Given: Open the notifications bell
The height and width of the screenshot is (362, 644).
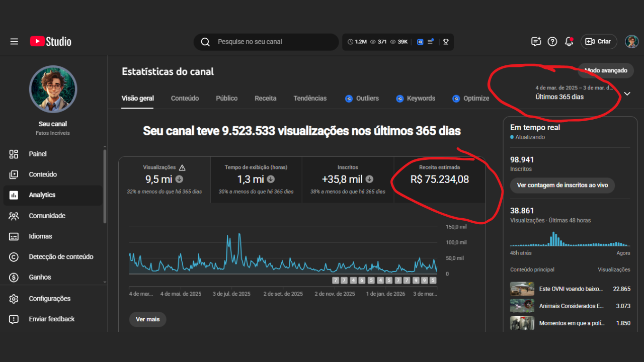Looking at the screenshot, I should 569,42.
